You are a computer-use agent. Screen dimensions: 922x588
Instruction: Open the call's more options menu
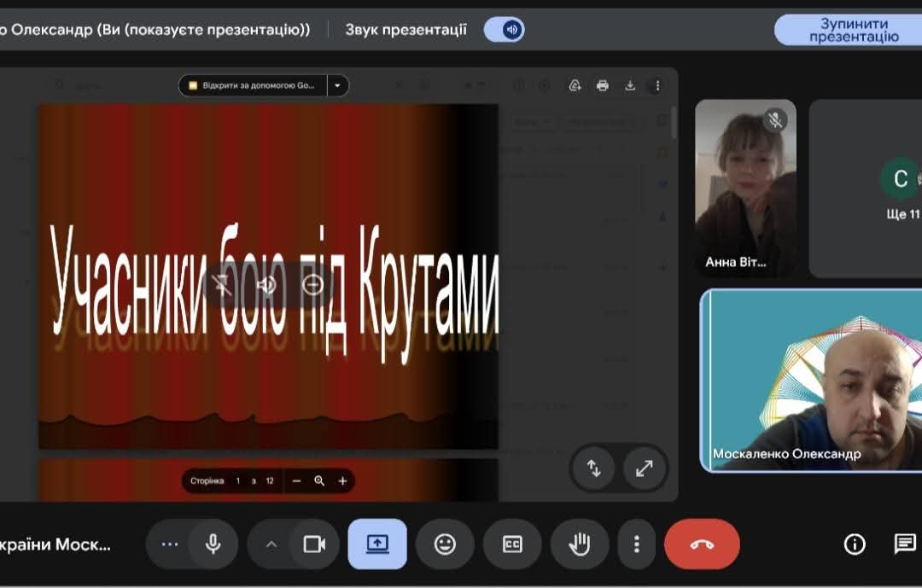636,544
